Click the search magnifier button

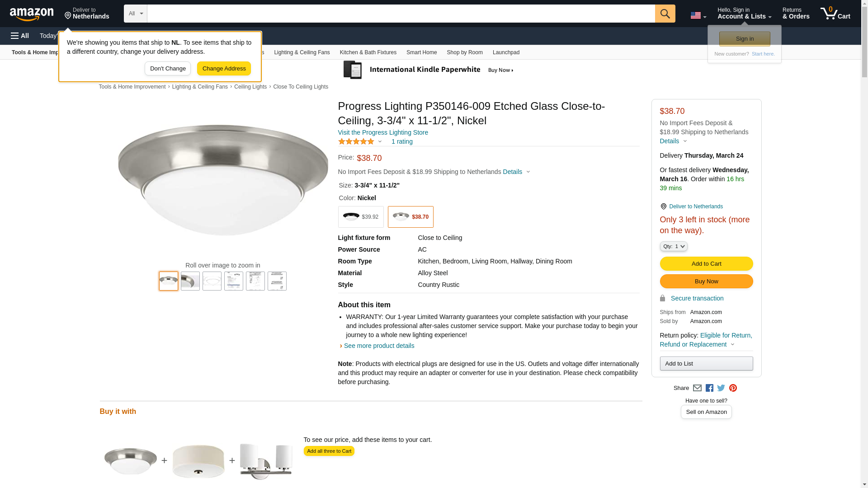click(665, 14)
